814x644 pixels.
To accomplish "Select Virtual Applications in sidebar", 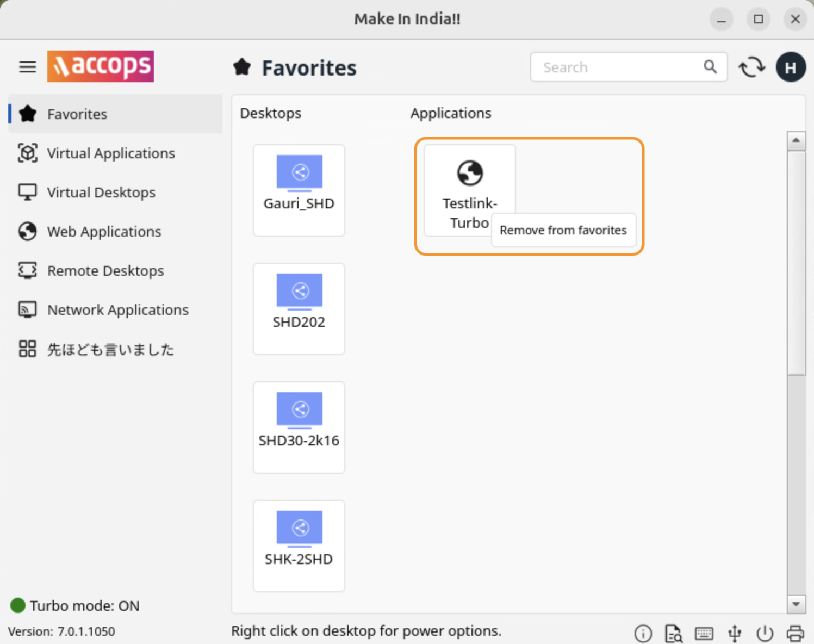I will (x=111, y=153).
